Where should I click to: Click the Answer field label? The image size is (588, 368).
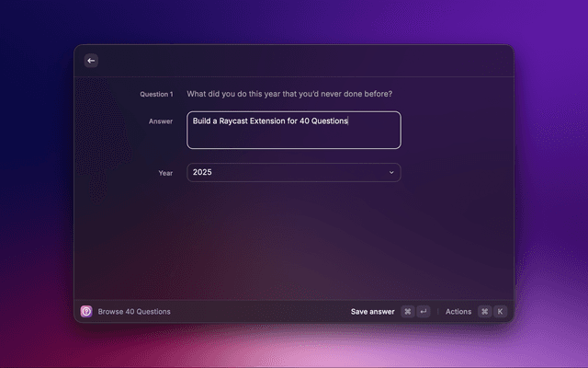click(160, 121)
